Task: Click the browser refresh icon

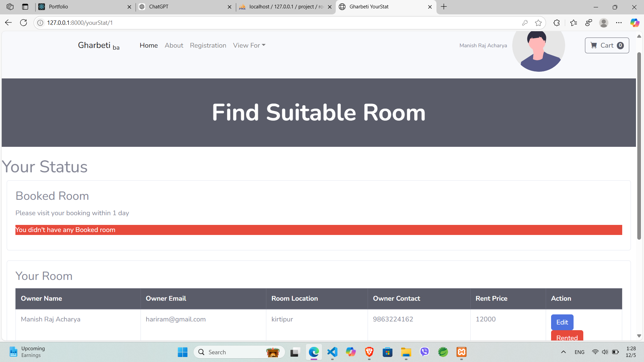Action: [x=23, y=23]
